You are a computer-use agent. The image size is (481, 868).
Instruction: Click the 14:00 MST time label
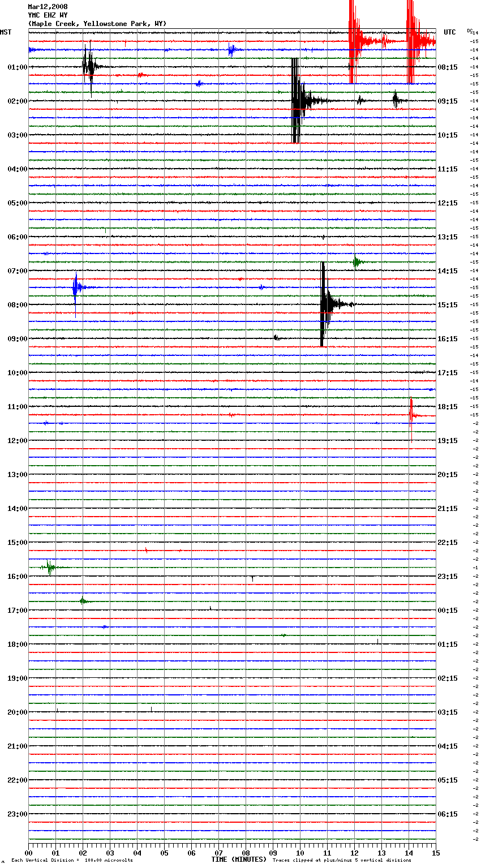(x=17, y=509)
